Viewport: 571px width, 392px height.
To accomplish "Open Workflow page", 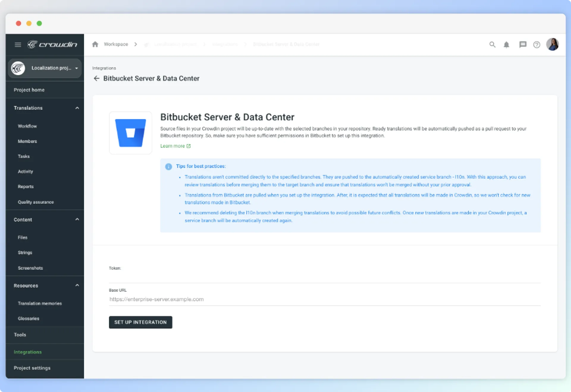I will (27, 126).
